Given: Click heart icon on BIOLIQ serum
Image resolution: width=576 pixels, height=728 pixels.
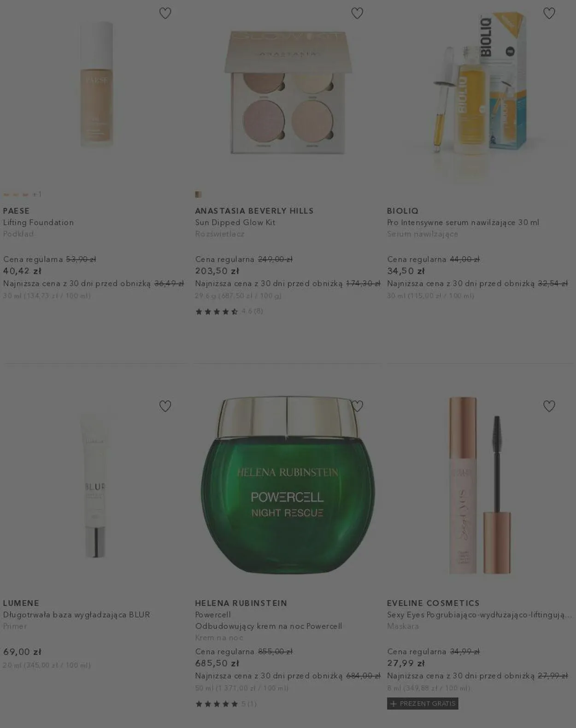Looking at the screenshot, I should (549, 13).
